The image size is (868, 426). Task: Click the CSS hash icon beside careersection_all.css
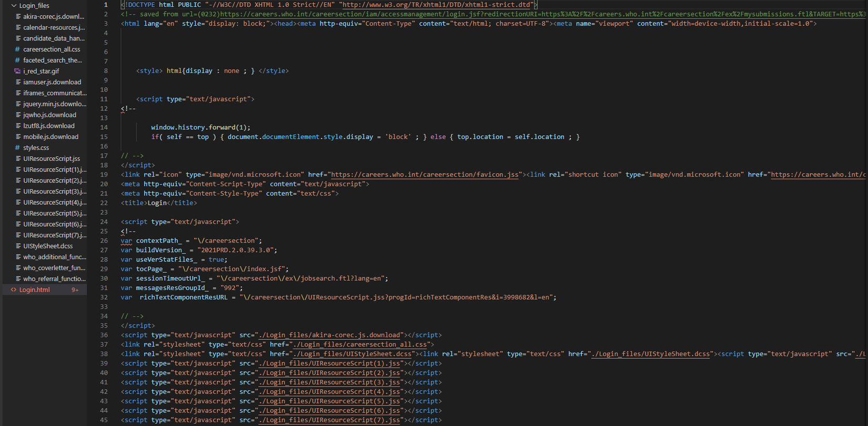point(17,49)
